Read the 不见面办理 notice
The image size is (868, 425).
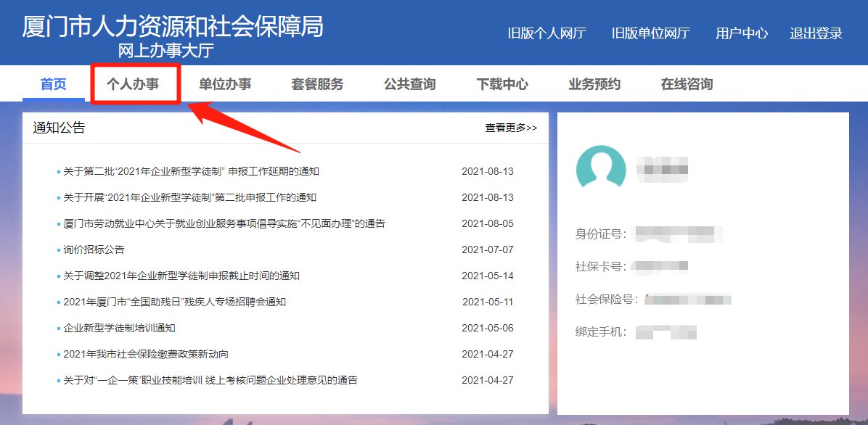[x=224, y=224]
